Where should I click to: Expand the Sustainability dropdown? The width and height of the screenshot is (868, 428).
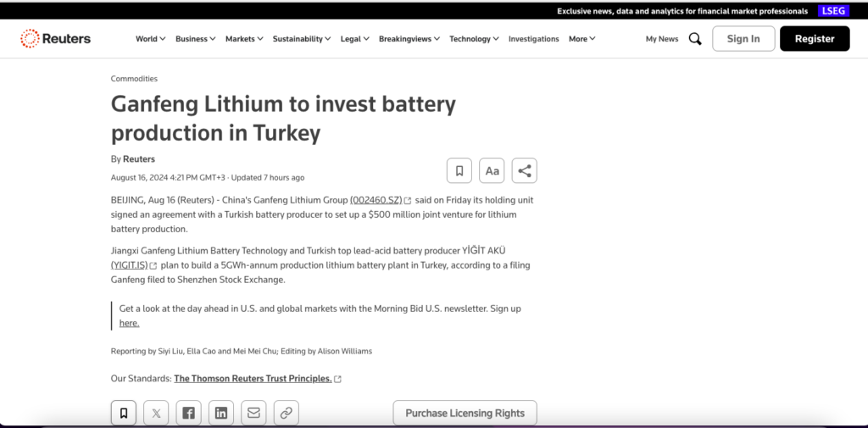(x=302, y=39)
